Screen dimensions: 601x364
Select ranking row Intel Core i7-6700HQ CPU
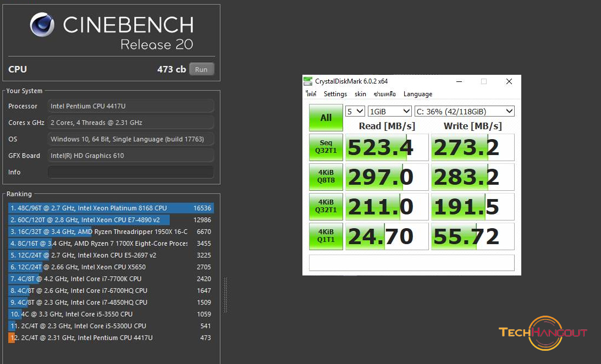pyautogui.click(x=111, y=290)
